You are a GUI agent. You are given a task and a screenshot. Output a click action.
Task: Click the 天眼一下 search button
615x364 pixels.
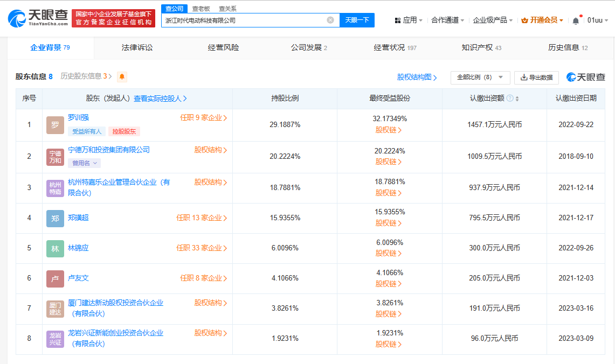[357, 20]
